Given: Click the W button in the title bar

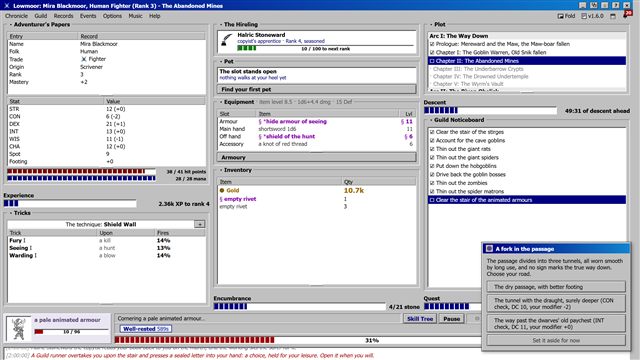Looking at the screenshot, I should (x=594, y=5).
